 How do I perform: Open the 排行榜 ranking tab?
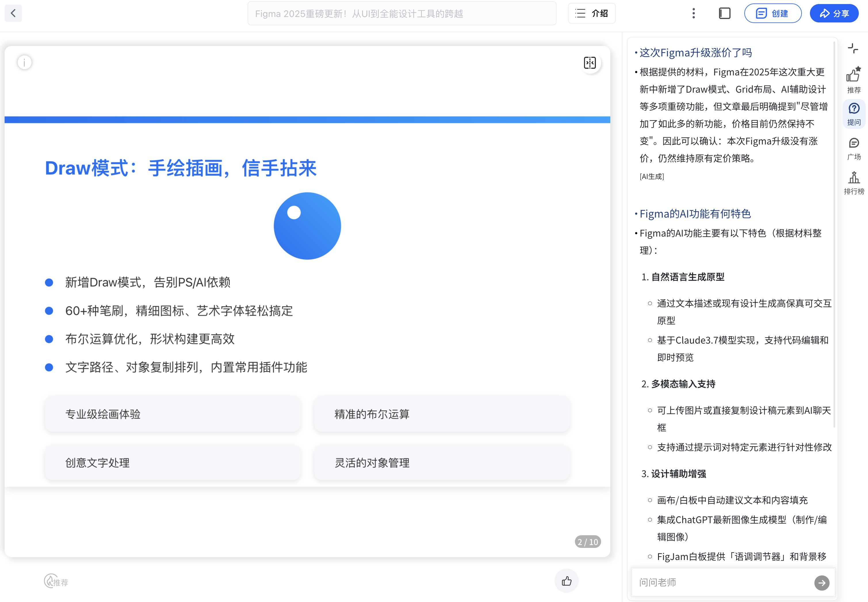[854, 183]
